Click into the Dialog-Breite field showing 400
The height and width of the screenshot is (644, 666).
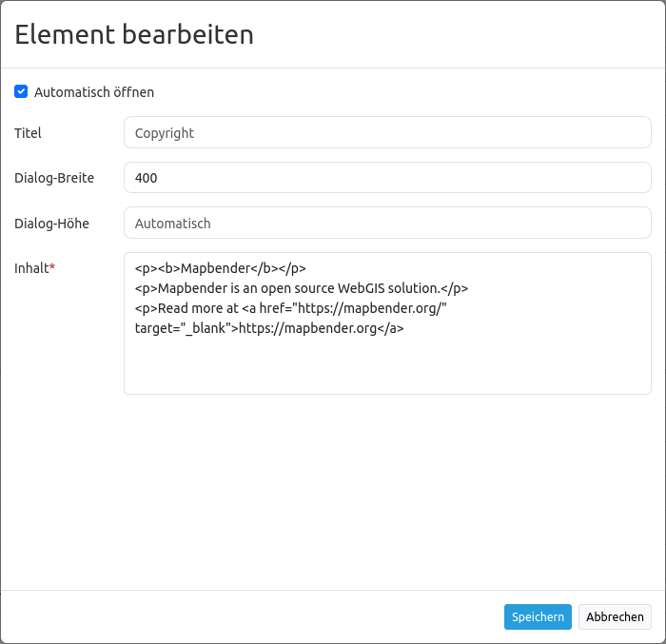(387, 178)
